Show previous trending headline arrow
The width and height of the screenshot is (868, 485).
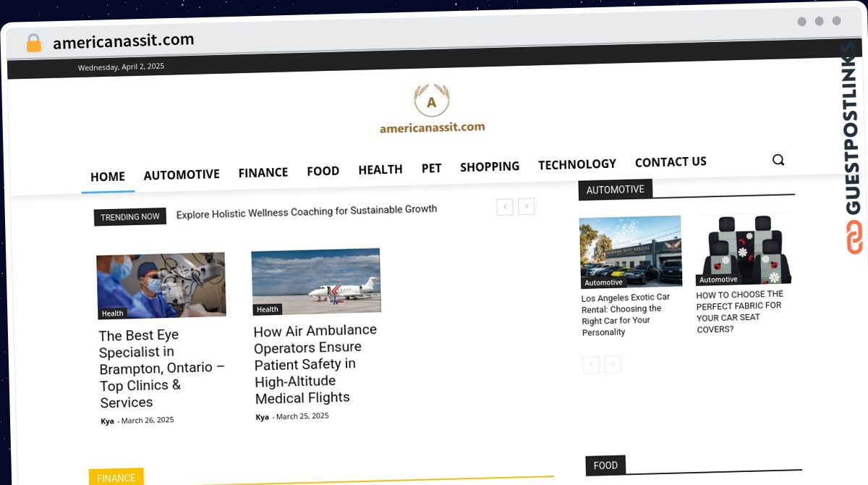click(505, 207)
